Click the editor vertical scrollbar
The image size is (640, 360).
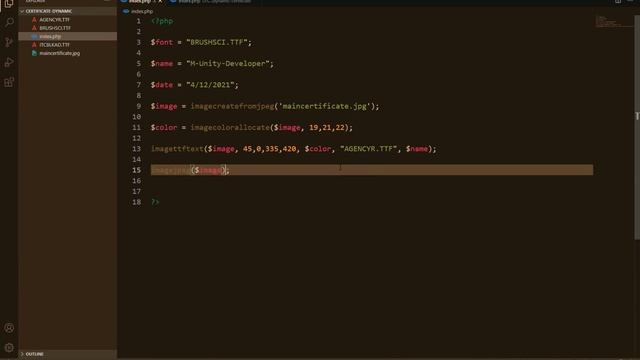click(637, 127)
